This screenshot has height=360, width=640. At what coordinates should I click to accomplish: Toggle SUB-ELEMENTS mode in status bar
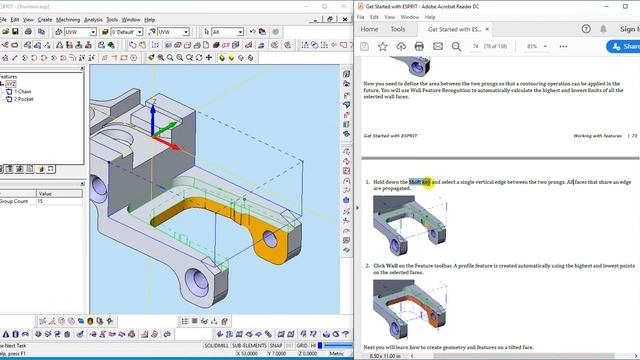tap(249, 346)
